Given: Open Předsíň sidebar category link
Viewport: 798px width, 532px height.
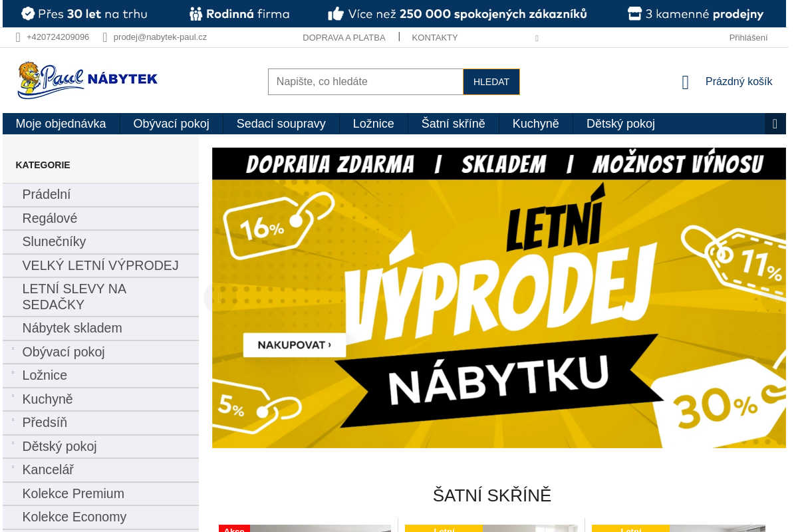Looking at the screenshot, I should coord(45,423).
